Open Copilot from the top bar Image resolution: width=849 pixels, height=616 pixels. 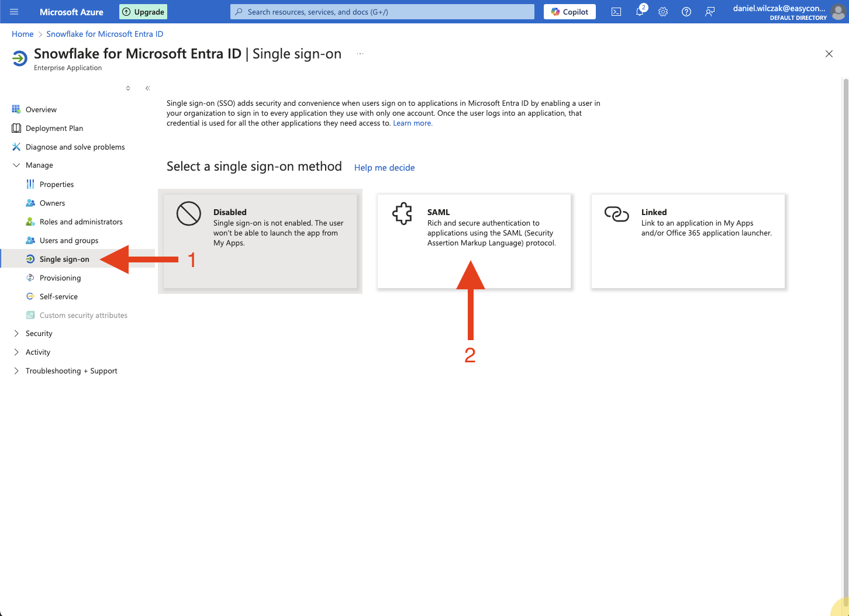[570, 12]
